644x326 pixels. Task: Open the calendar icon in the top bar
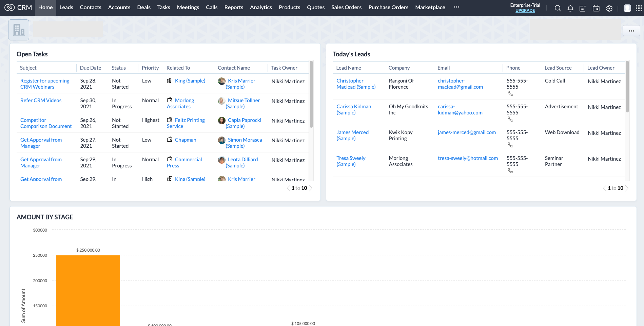click(596, 8)
